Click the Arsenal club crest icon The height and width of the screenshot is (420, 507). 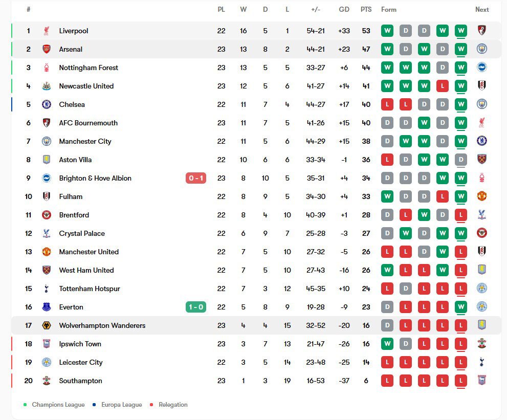click(47, 49)
